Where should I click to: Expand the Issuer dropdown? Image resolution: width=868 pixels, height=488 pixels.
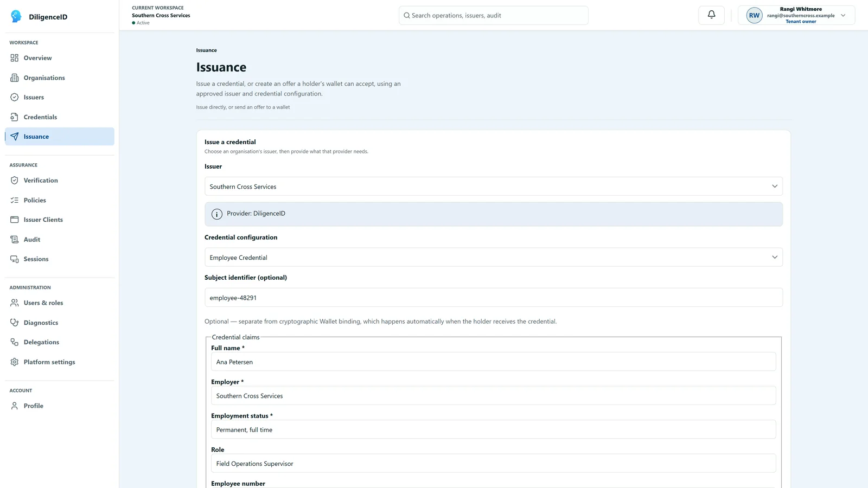click(494, 187)
